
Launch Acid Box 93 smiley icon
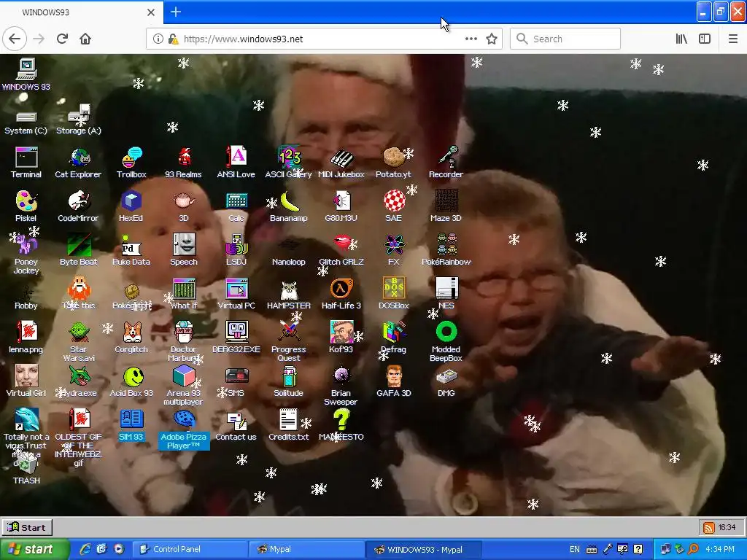coord(131,381)
